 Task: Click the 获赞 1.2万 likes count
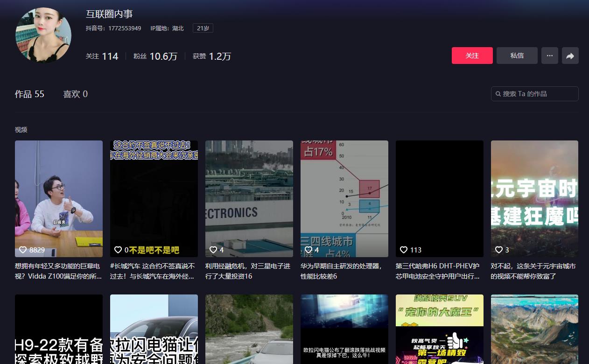pyautogui.click(x=212, y=56)
